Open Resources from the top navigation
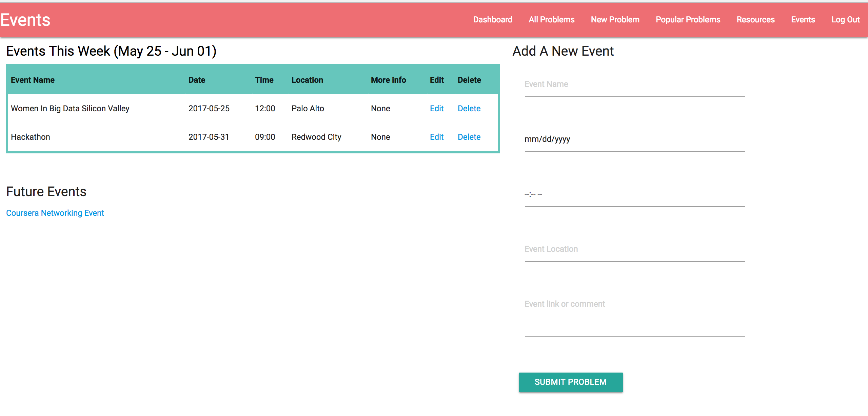868x416 pixels. pos(755,20)
